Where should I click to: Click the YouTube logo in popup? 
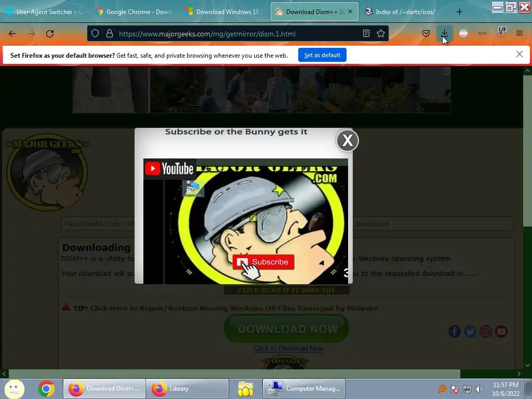170,169
